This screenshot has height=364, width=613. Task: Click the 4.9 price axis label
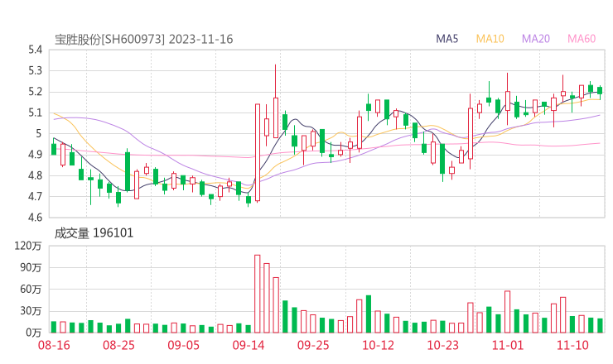(35, 155)
